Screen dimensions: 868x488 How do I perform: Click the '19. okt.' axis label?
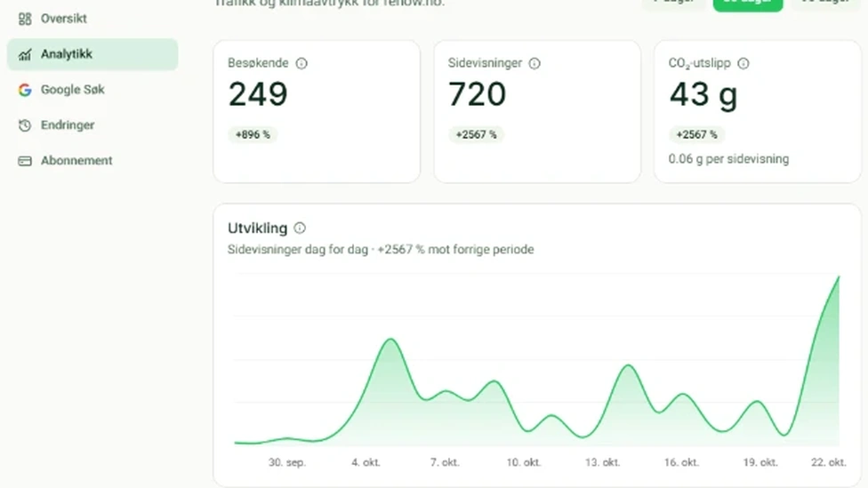[x=760, y=462]
